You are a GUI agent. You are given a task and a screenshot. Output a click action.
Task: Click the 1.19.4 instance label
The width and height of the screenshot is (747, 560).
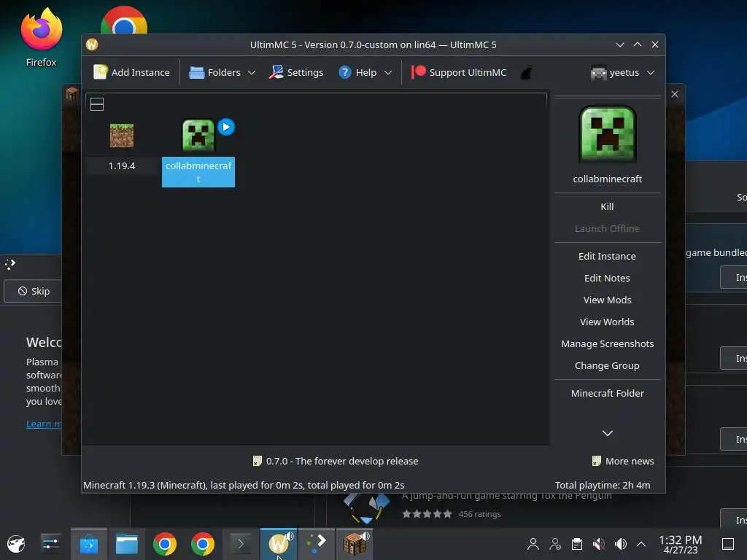point(122,166)
